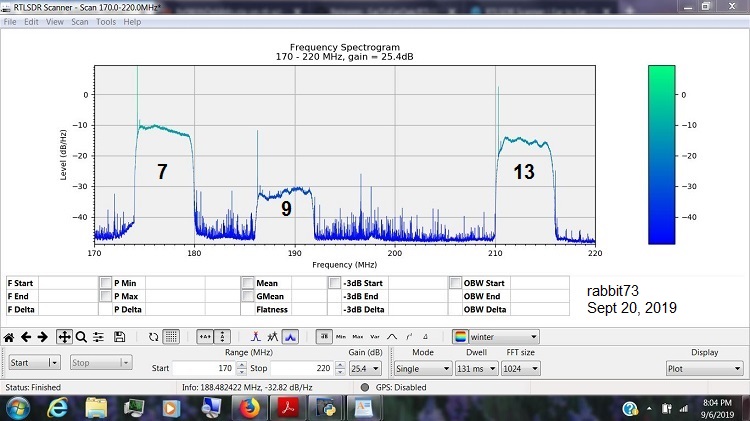Click the Home reset view icon
Screen dimensions: 750x421
click(x=9, y=337)
